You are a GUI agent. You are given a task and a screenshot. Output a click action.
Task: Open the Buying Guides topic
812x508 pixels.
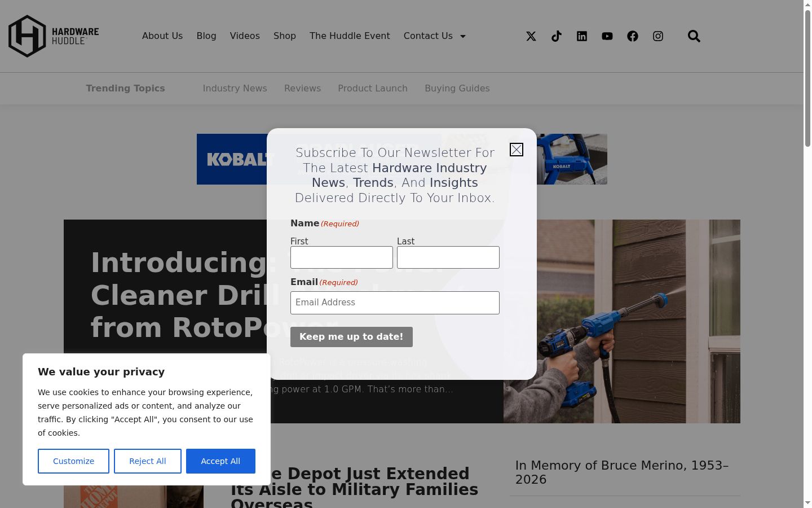pos(457,88)
